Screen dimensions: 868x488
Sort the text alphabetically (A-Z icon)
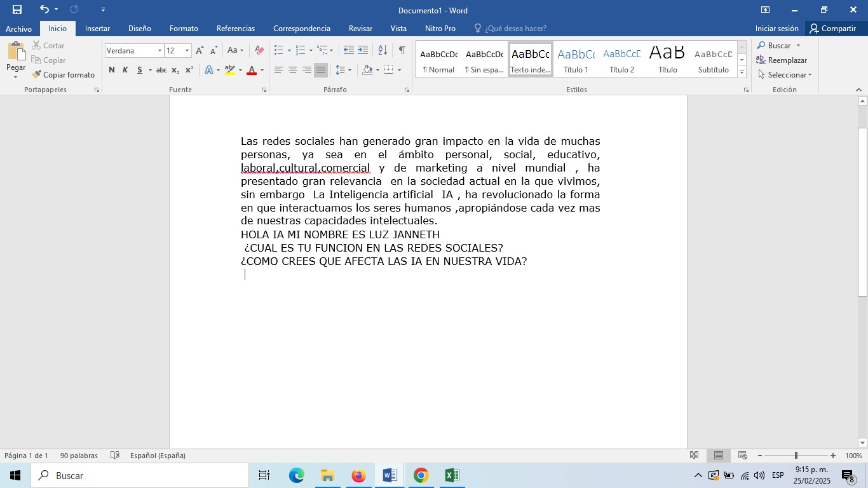click(383, 50)
